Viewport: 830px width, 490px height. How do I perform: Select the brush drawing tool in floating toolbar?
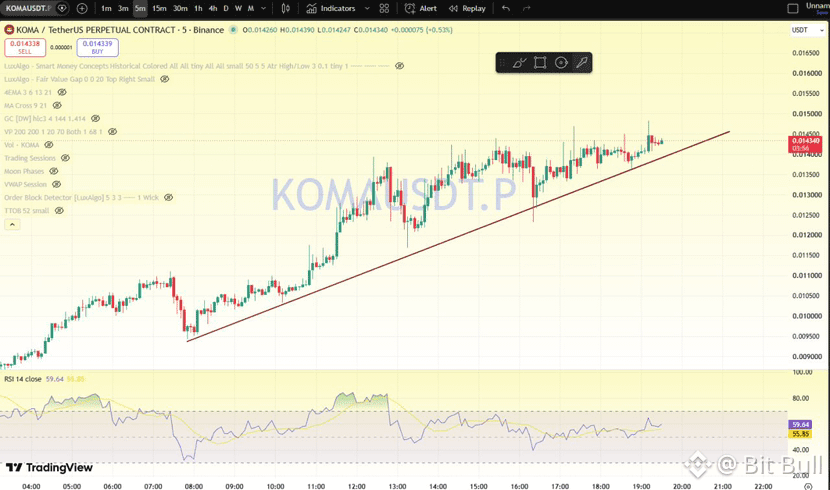(x=519, y=63)
